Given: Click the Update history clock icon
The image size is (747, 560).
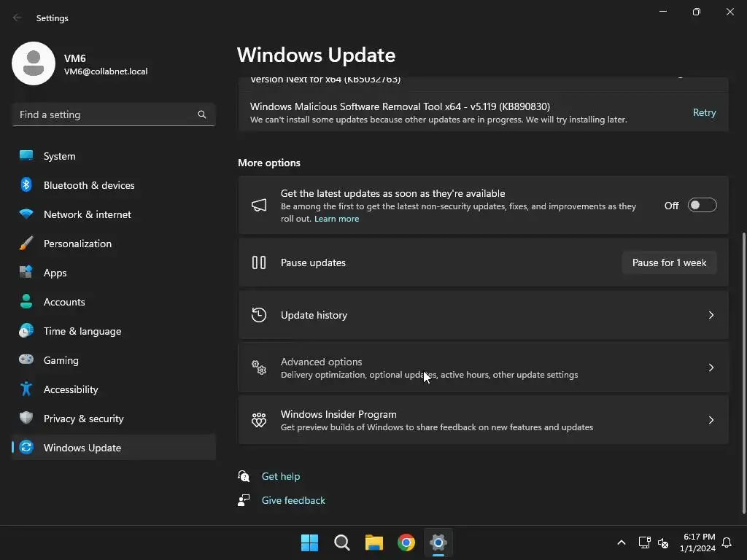Looking at the screenshot, I should click(x=259, y=315).
